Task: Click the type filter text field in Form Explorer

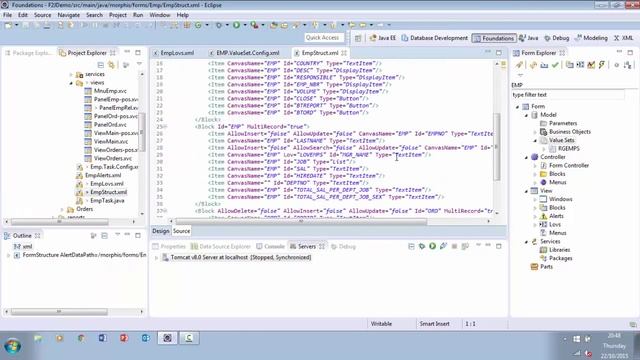Action: tap(568, 95)
